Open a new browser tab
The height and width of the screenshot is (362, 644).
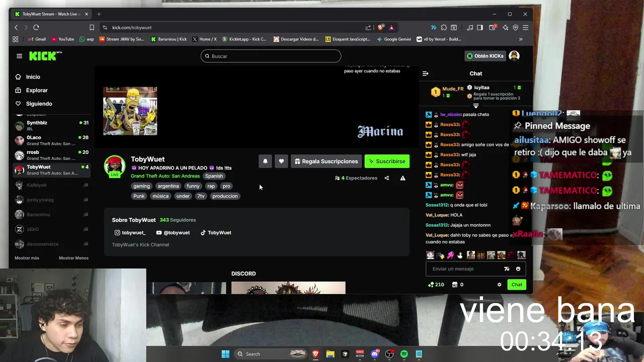pyautogui.click(x=99, y=14)
